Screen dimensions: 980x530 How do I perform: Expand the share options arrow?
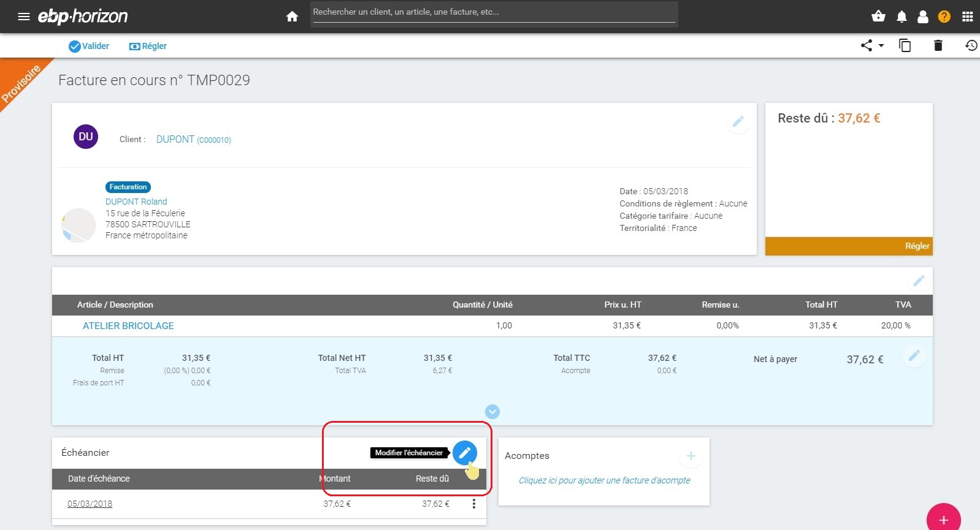click(x=881, y=45)
